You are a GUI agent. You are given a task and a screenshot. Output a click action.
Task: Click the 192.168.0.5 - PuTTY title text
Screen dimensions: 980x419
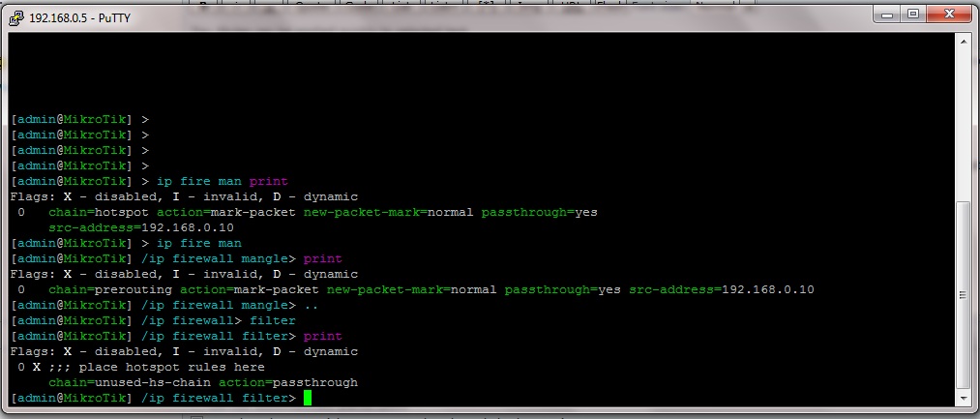[80, 18]
